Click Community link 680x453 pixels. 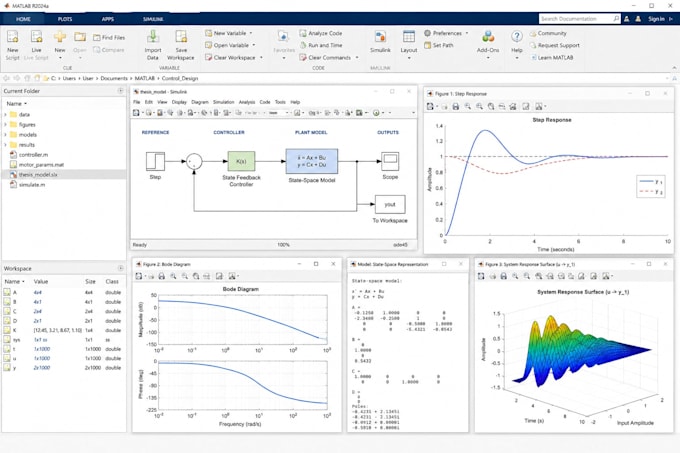pos(548,33)
